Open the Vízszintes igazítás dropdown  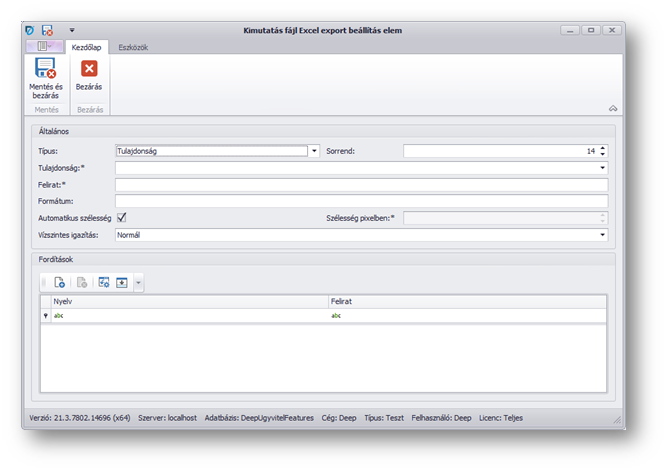[x=603, y=235]
